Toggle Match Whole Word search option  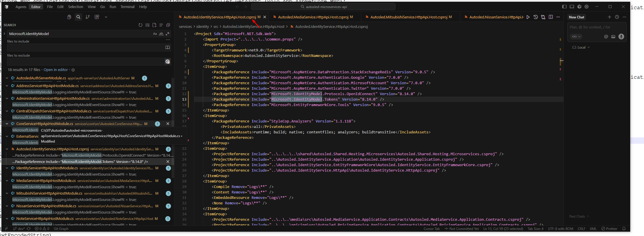[161, 34]
